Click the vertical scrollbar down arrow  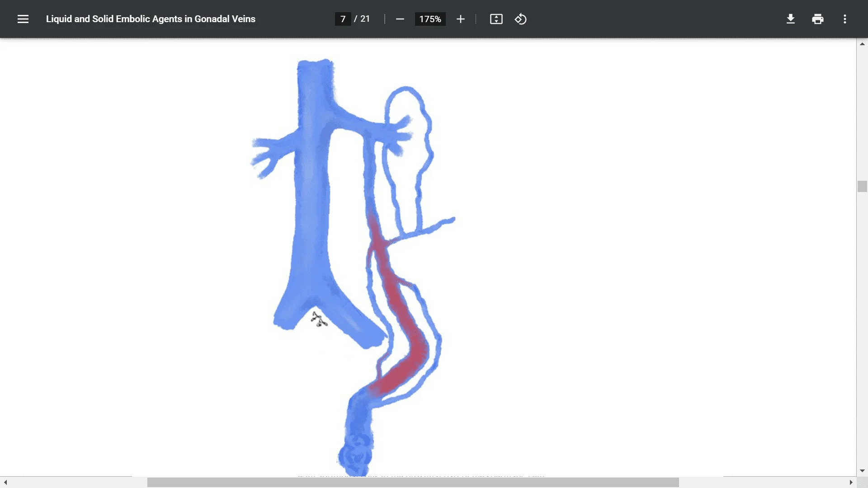pos(862,471)
